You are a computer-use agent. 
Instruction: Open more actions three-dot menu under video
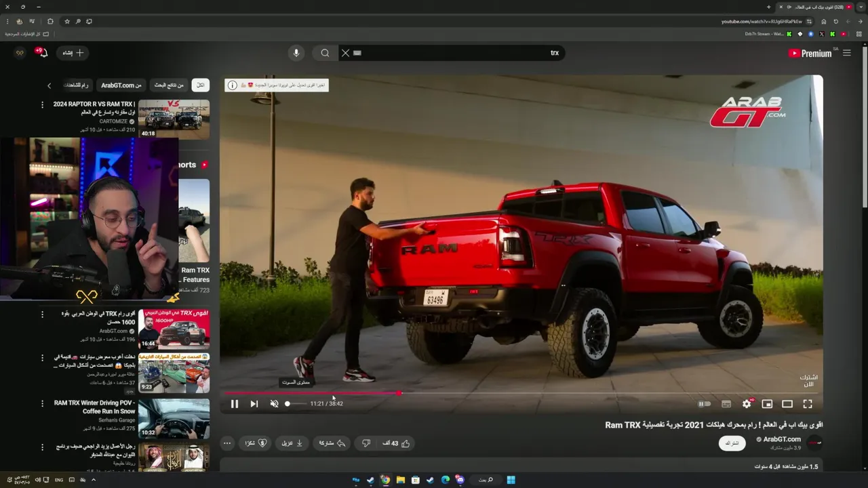[x=227, y=443]
